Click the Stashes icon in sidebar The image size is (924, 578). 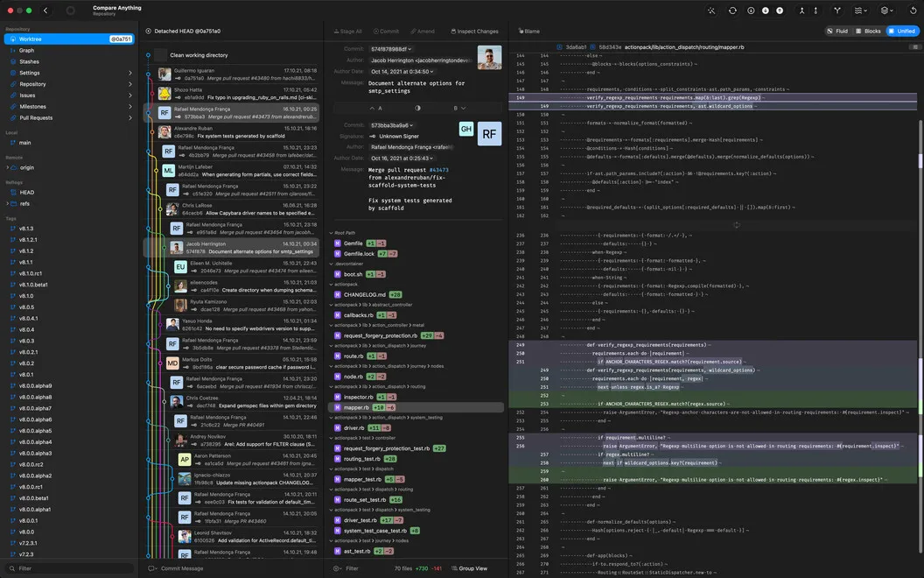13,61
